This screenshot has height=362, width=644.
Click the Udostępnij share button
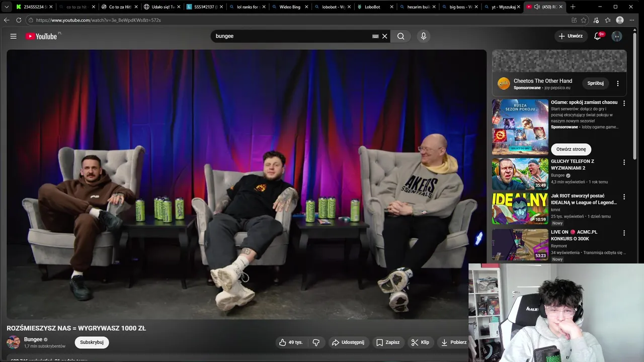pos(348,342)
